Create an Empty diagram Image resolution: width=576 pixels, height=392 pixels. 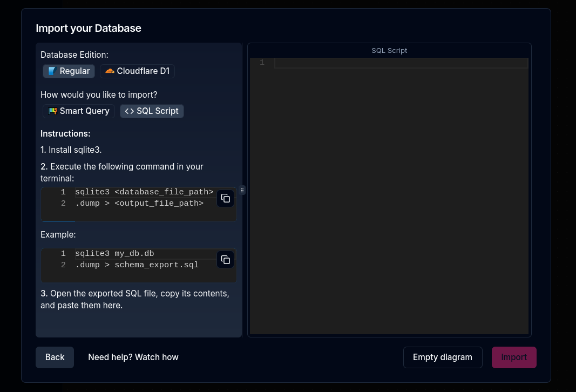pyautogui.click(x=442, y=357)
